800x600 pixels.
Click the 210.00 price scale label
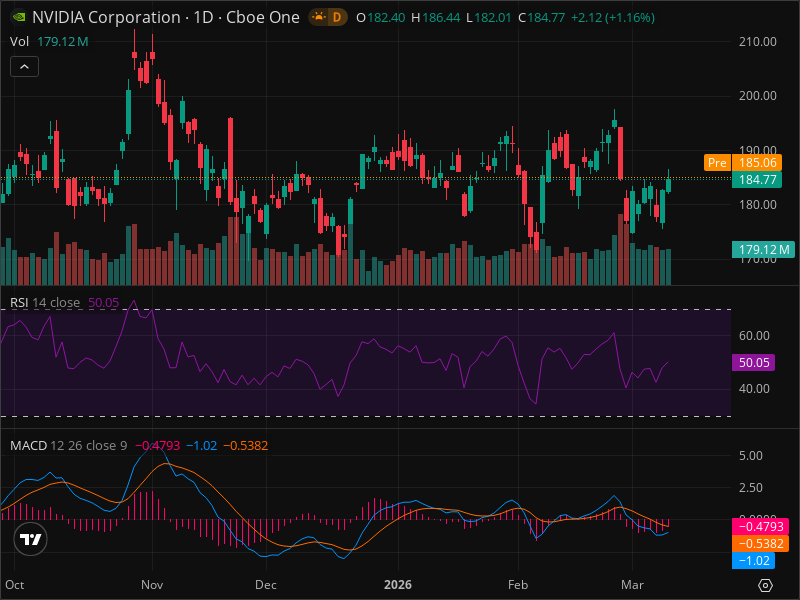coord(758,42)
